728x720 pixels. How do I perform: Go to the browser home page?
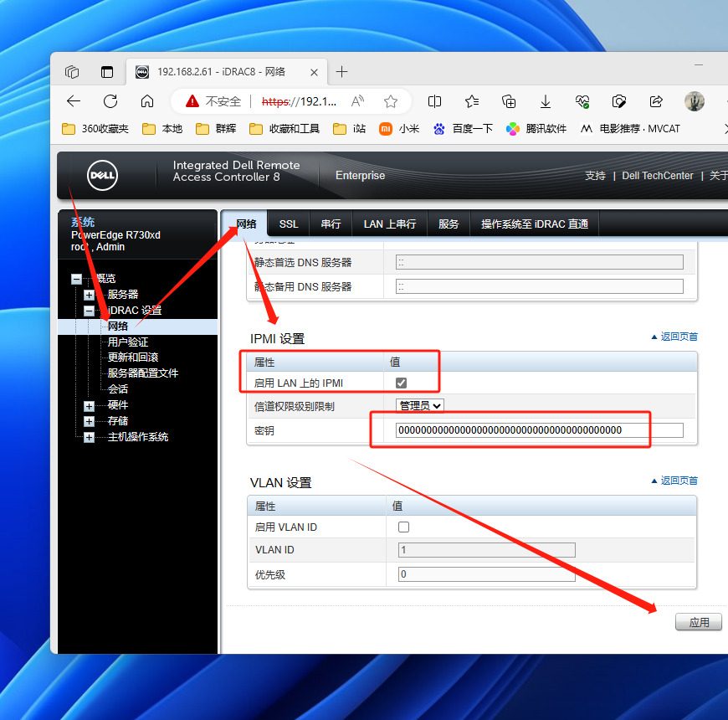(x=147, y=101)
